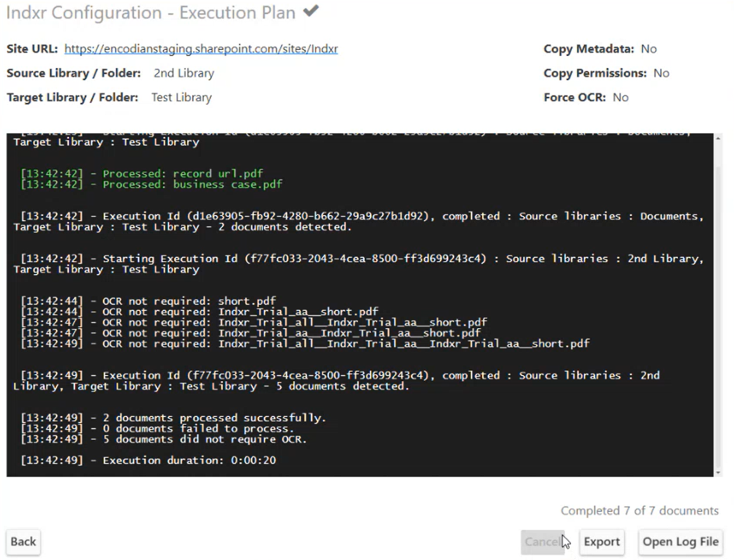Image resolution: width=734 pixels, height=560 pixels.
Task: Open the encodianstaging SharePoint Site URL link
Action: click(x=201, y=49)
